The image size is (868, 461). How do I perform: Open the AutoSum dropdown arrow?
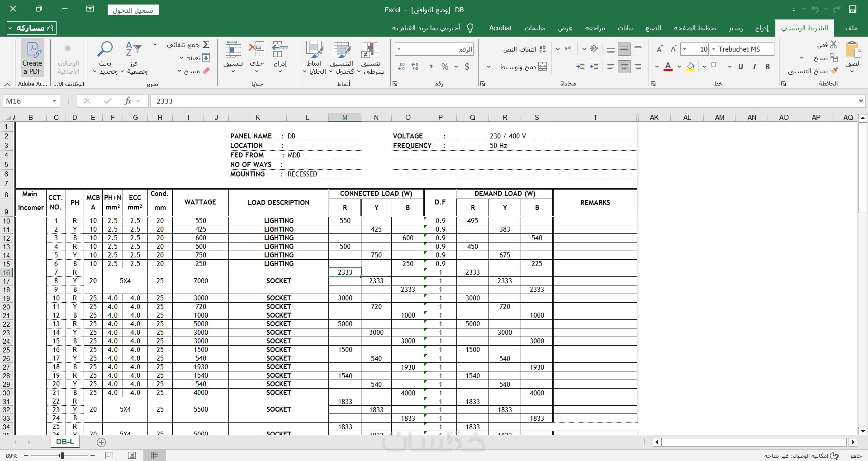(x=155, y=44)
